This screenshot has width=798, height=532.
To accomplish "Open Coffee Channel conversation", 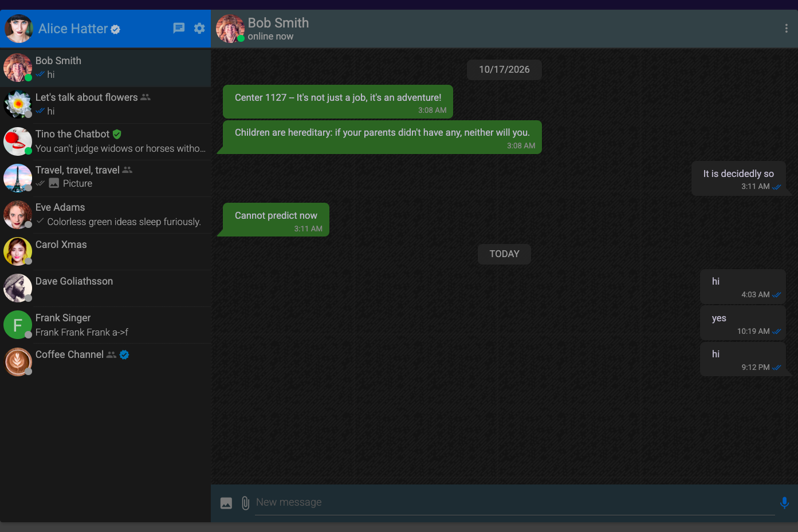I will (x=105, y=361).
